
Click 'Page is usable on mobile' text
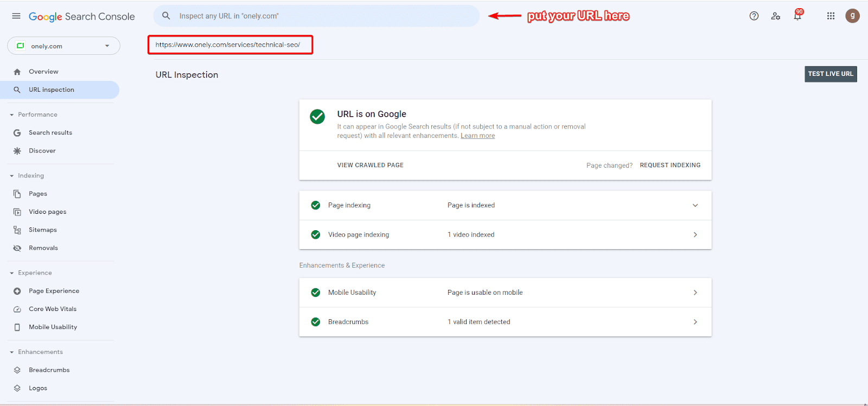(485, 293)
